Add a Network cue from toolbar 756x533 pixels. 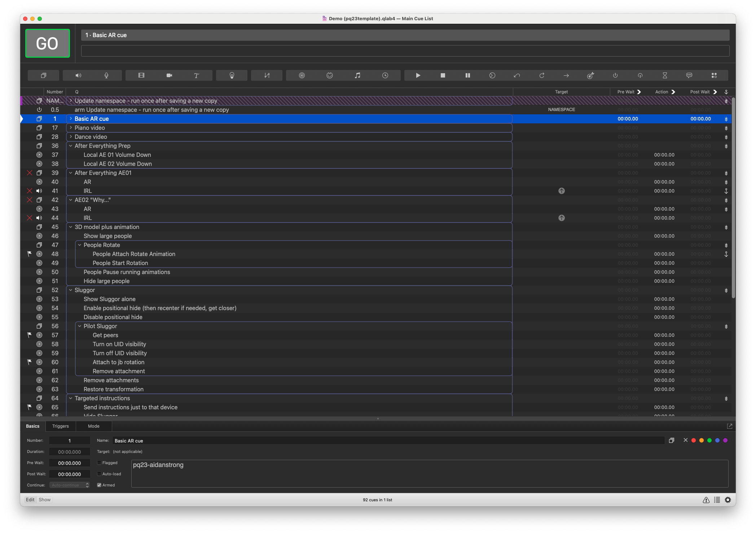tap(302, 75)
